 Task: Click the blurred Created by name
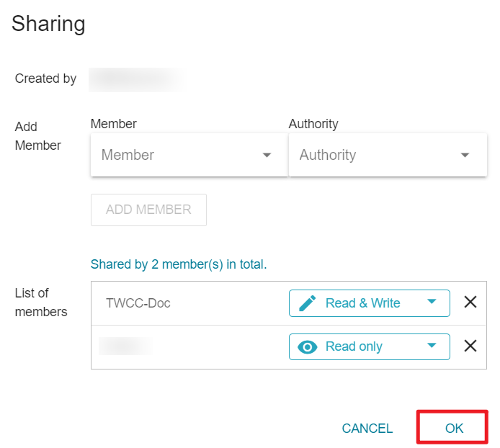click(x=137, y=80)
